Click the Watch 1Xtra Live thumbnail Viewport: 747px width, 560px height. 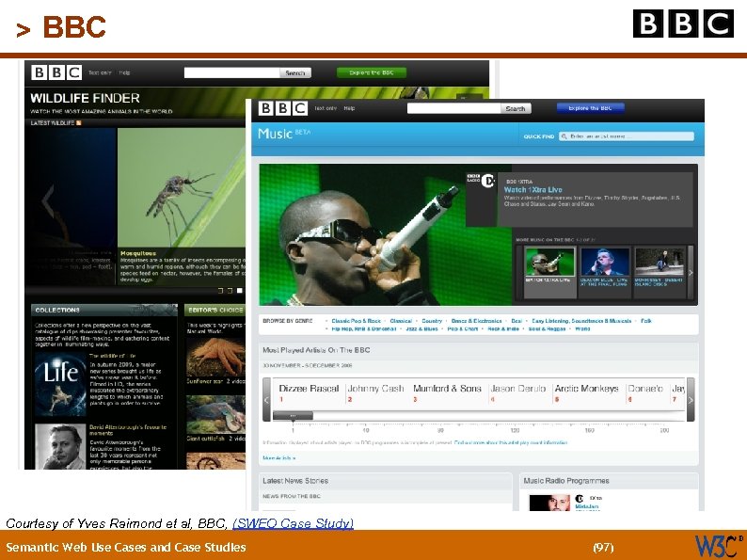click(x=550, y=262)
